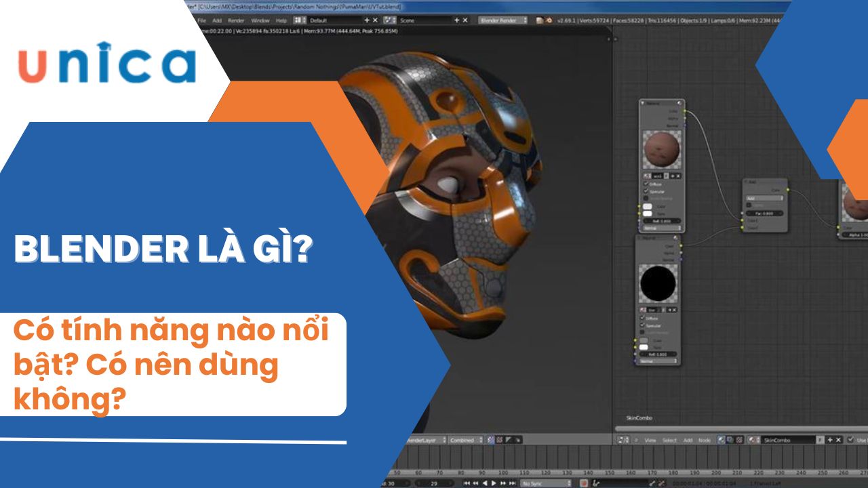Click the red auto keyframe record button
Viewport: 868px width, 488px height.
[583, 483]
